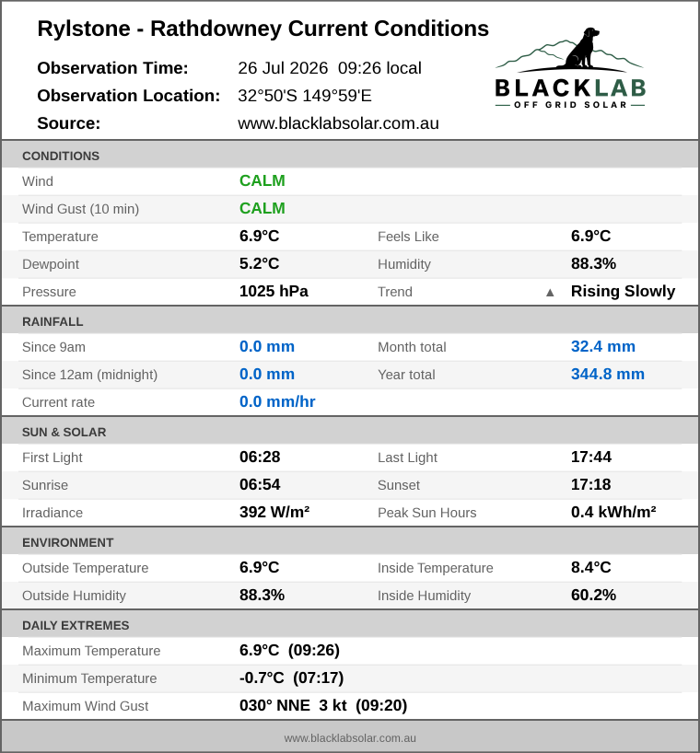Click the DAILY EXTREMES section header
This screenshot has width=700, height=753.
(x=350, y=624)
